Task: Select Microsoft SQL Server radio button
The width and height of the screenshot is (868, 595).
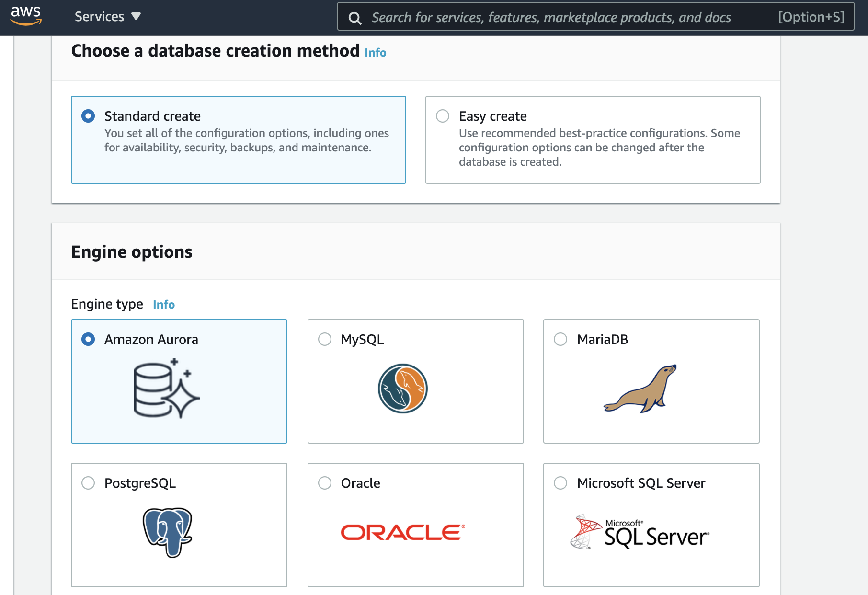Action: 560,483
